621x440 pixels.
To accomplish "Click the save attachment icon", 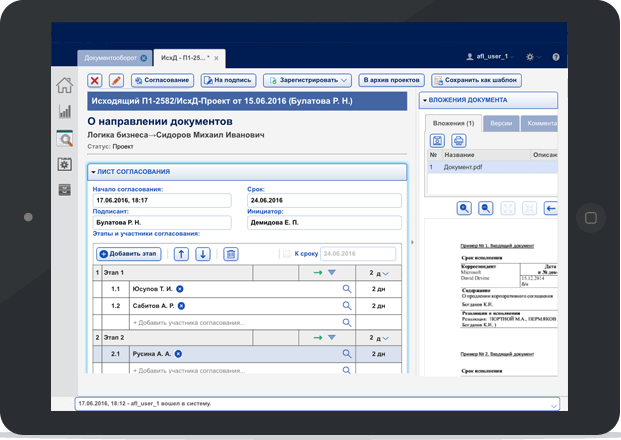I will 437,141.
